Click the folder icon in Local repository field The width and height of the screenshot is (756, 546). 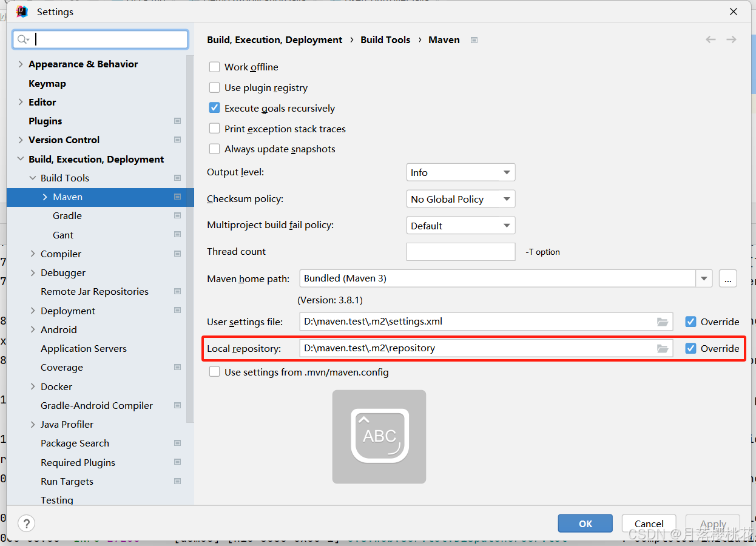click(x=662, y=348)
